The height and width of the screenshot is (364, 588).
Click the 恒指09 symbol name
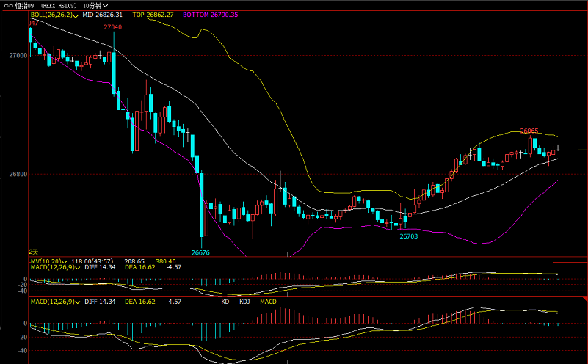click(24, 5)
